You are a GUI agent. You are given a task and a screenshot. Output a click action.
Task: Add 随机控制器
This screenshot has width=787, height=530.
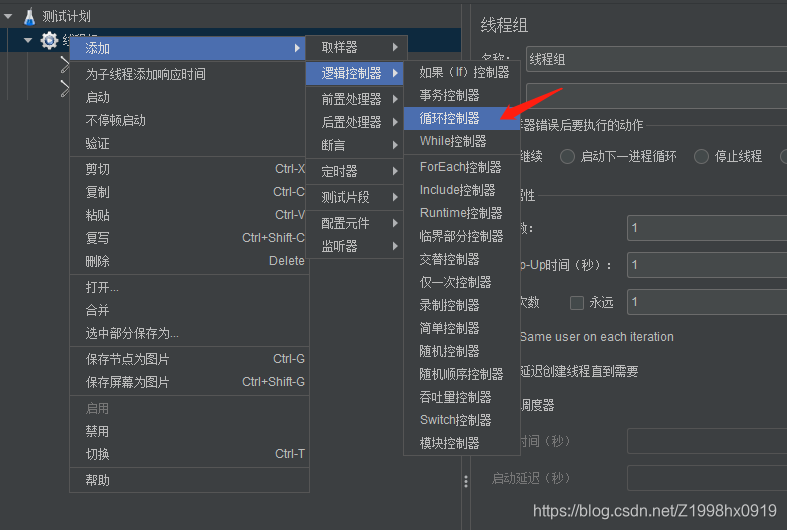462,351
